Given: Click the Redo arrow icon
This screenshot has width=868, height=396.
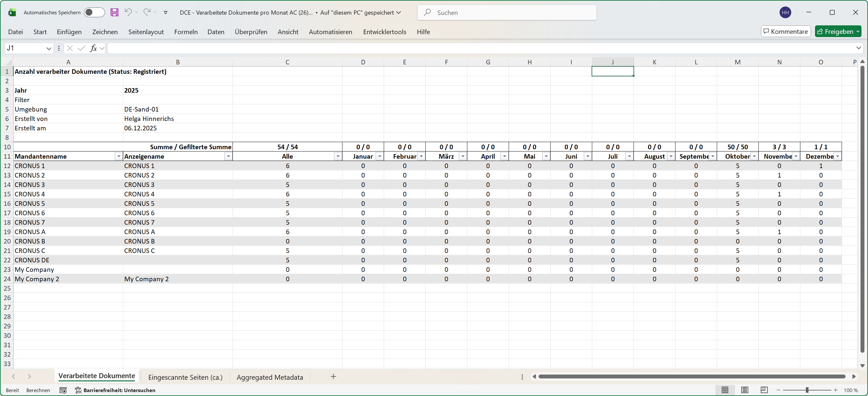Looking at the screenshot, I should click(147, 12).
